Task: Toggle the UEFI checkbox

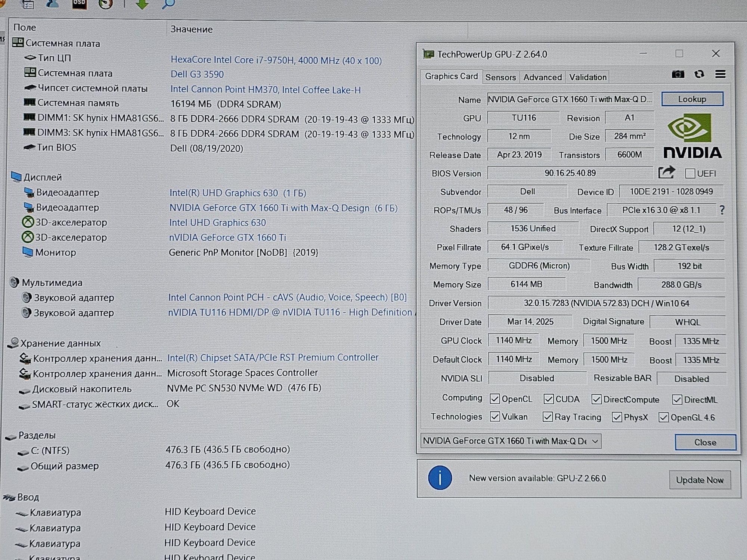Action: (x=690, y=173)
